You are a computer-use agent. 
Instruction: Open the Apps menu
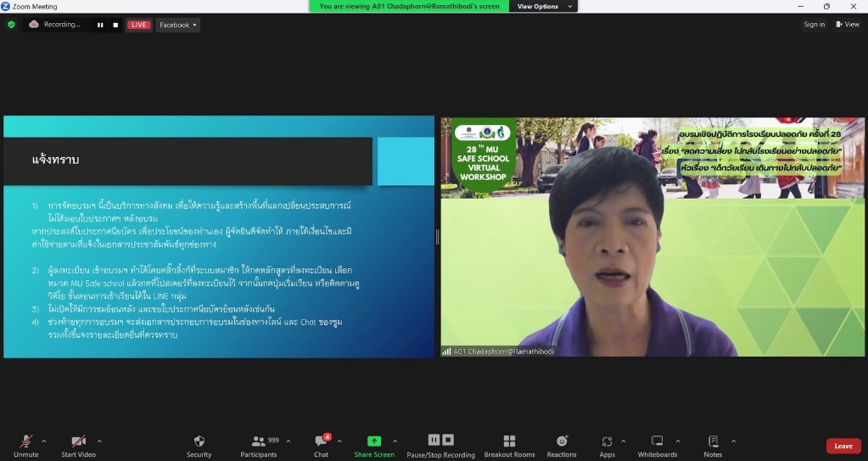coord(607,446)
